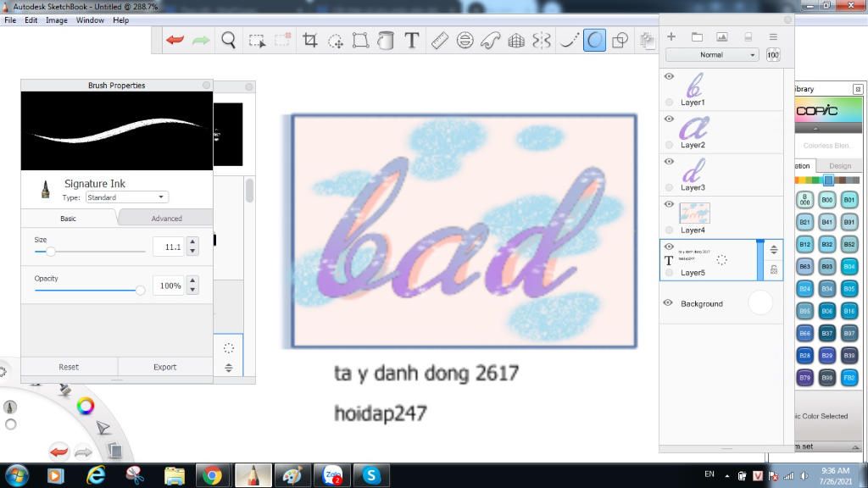Open Google Chrome from the taskbar
The height and width of the screenshot is (488, 868).
(211, 475)
